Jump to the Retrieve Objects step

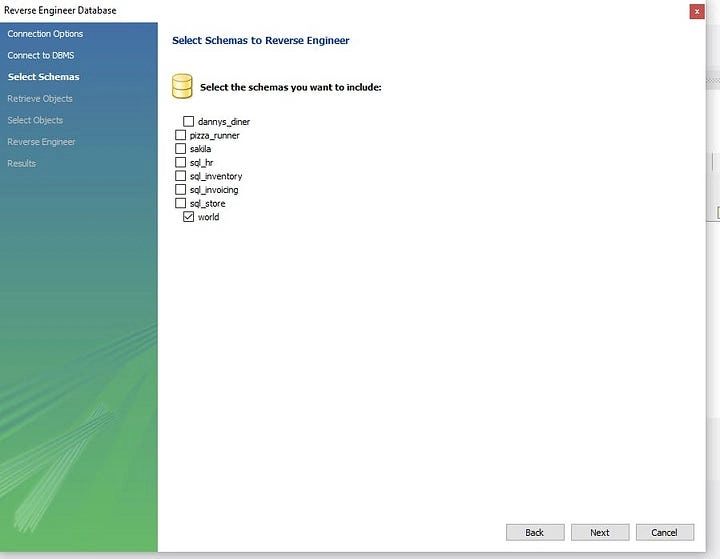pos(40,99)
